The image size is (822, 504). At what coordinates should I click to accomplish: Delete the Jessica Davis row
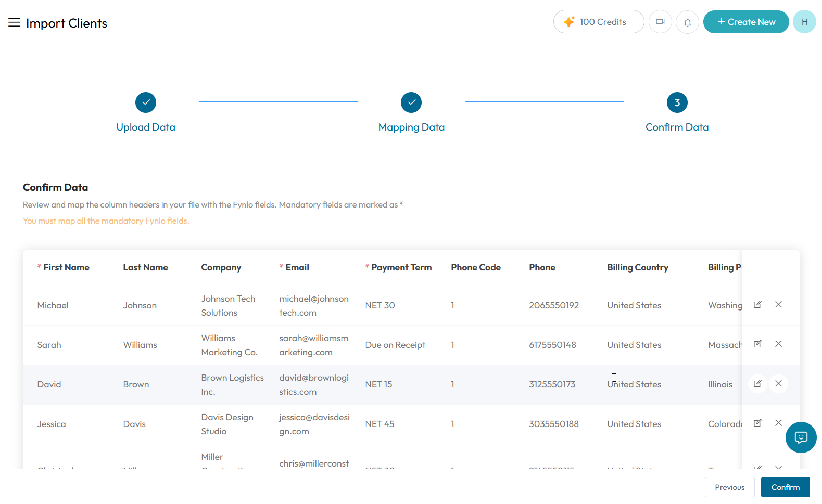778,423
